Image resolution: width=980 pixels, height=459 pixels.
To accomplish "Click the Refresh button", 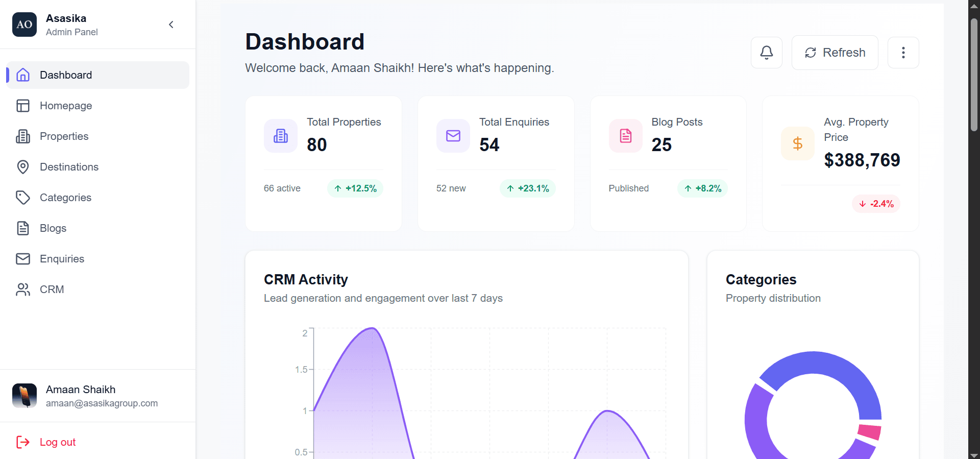I will (835, 53).
